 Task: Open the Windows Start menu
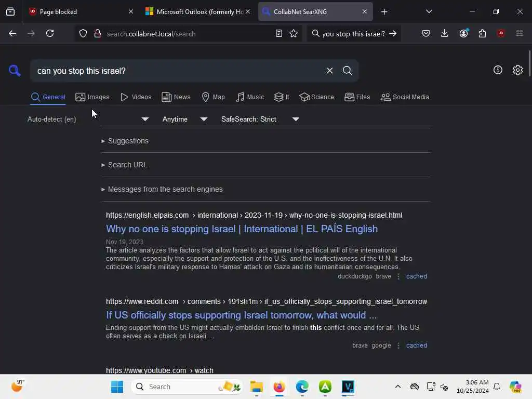117,387
